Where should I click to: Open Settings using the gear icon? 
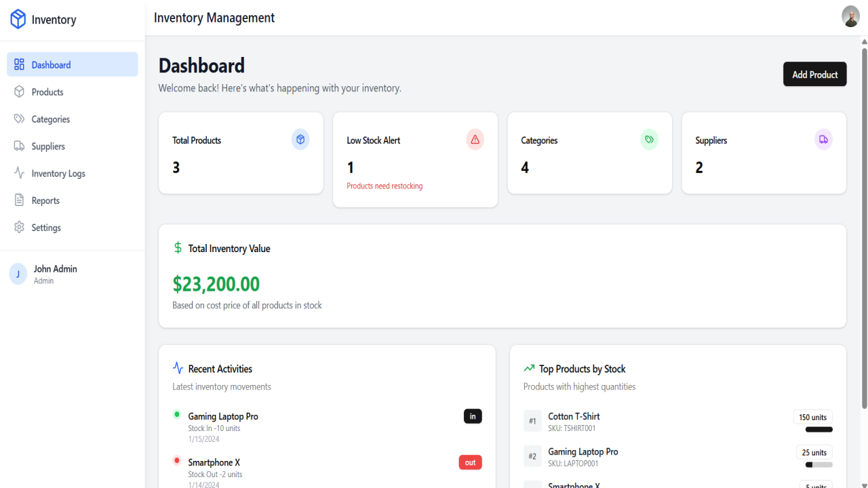point(18,227)
